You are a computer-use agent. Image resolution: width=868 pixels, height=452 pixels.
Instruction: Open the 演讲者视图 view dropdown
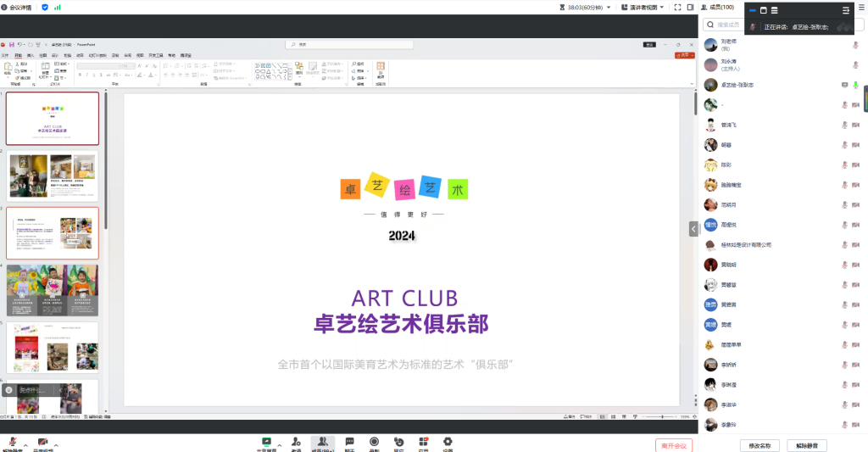click(642, 7)
